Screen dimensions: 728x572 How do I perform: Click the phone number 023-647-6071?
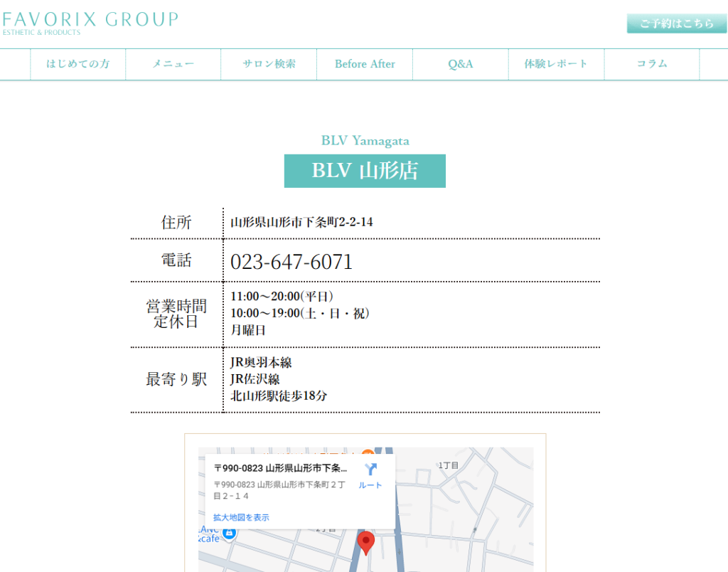(x=291, y=262)
